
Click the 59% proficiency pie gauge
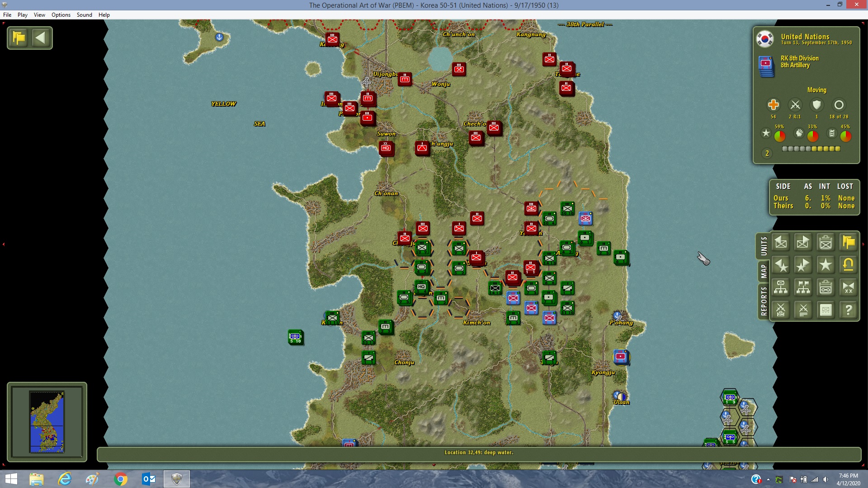[x=780, y=136]
